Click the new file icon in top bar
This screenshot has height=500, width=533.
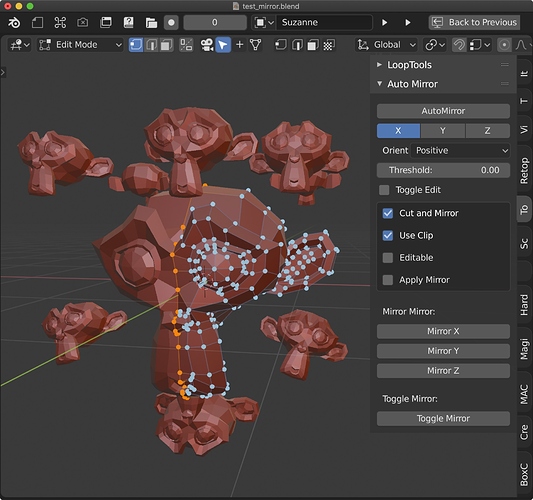[37, 23]
